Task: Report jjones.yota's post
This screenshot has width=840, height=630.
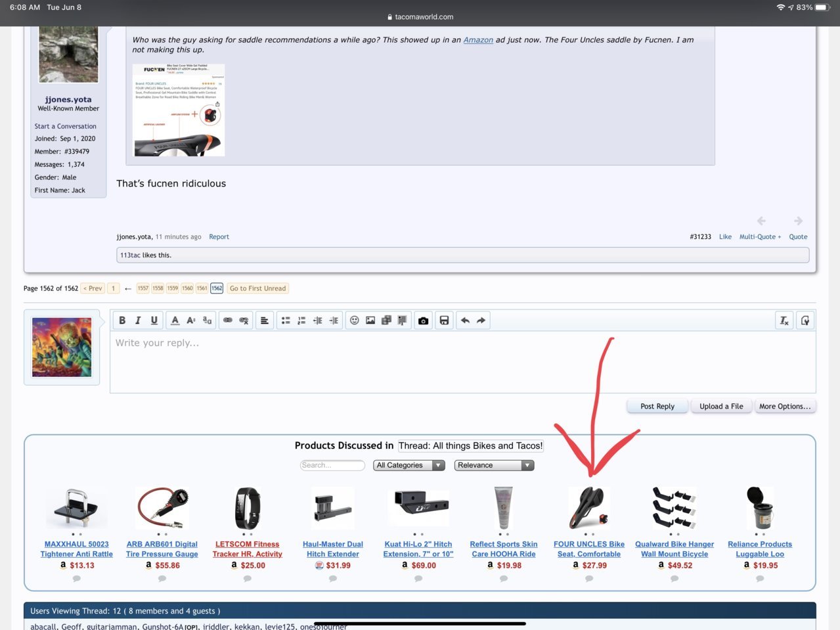Action: (x=219, y=236)
